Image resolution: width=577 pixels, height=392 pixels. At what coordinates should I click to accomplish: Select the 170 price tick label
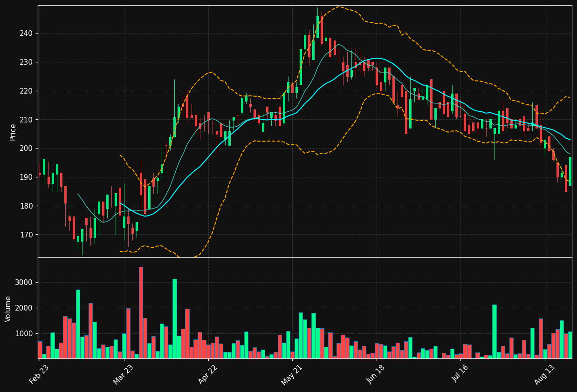(26, 235)
